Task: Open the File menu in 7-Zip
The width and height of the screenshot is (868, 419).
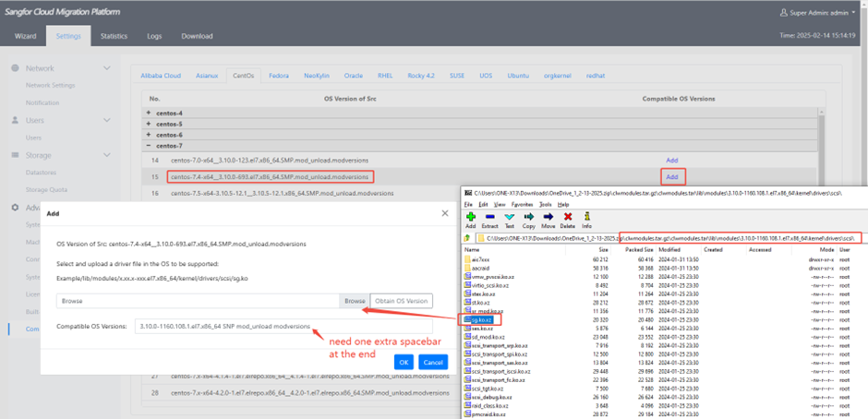Action: point(468,204)
